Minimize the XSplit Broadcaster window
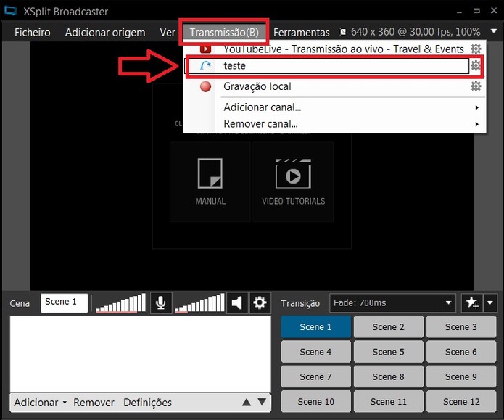504x420 pixels. pyautogui.click(x=459, y=12)
